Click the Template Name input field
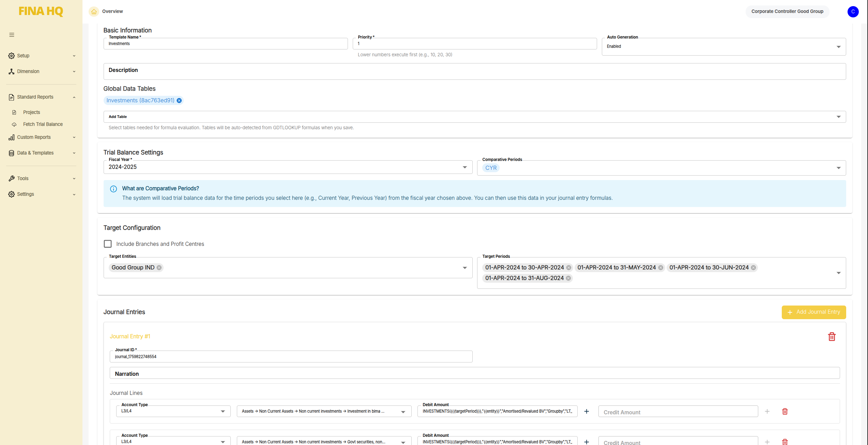This screenshot has width=868, height=445. tap(225, 44)
